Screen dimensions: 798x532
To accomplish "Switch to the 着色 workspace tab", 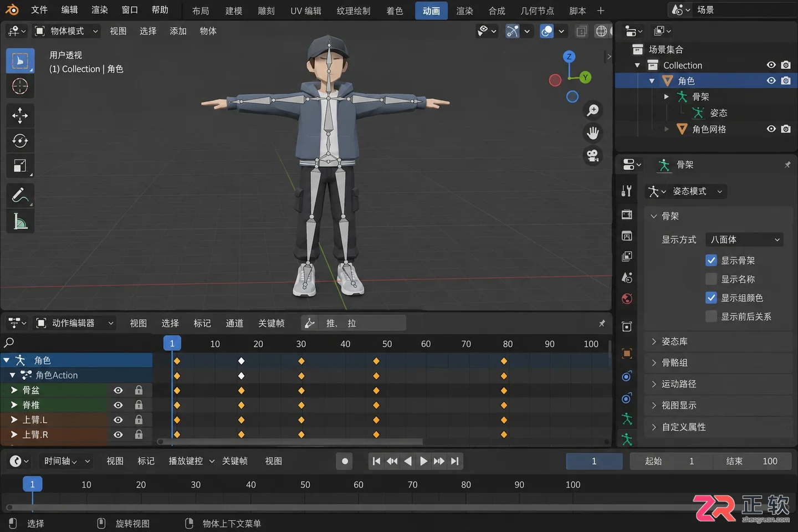I will point(395,11).
